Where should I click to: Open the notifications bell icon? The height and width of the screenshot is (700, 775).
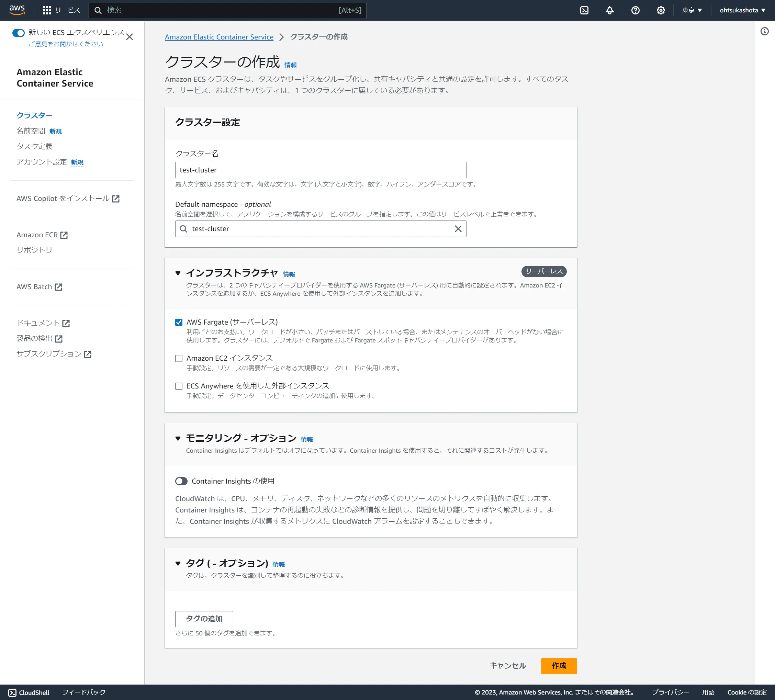pyautogui.click(x=610, y=10)
